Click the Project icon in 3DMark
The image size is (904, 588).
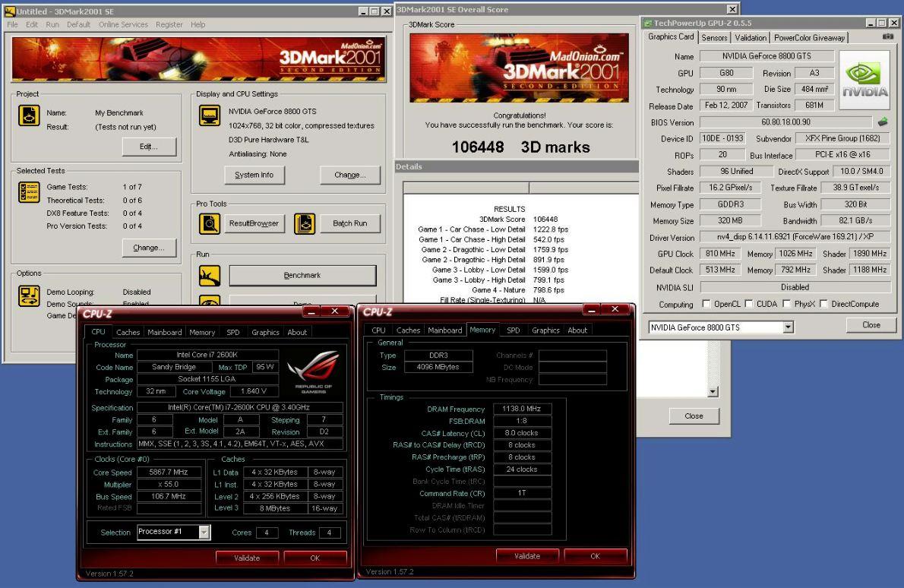[x=29, y=116]
